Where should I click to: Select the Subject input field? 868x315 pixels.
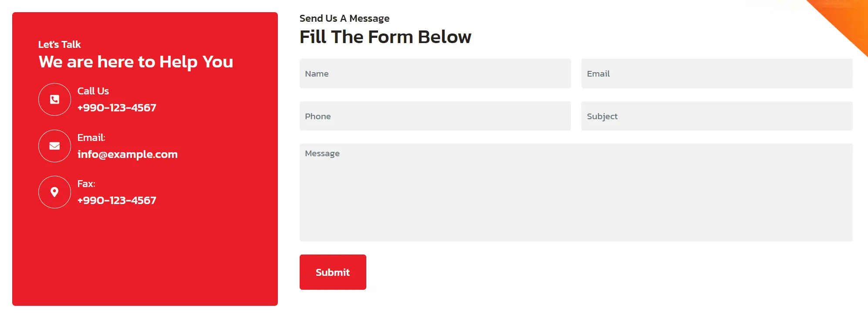717,116
